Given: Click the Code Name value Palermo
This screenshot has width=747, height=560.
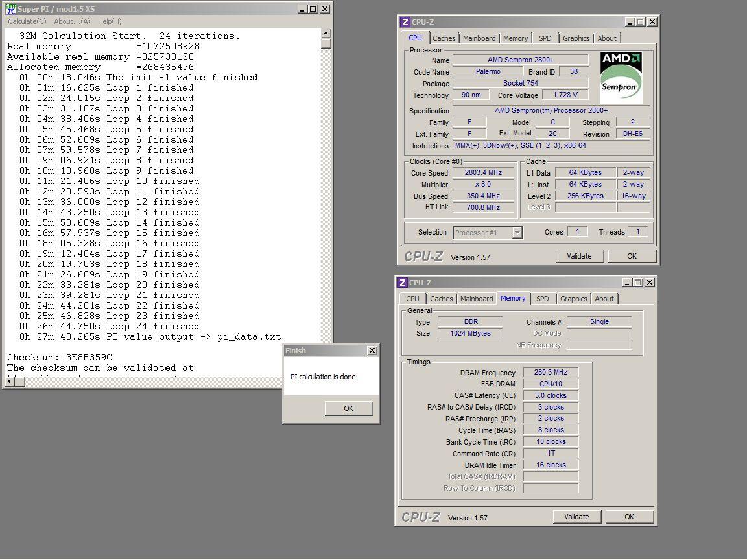Looking at the screenshot, I should [x=488, y=71].
